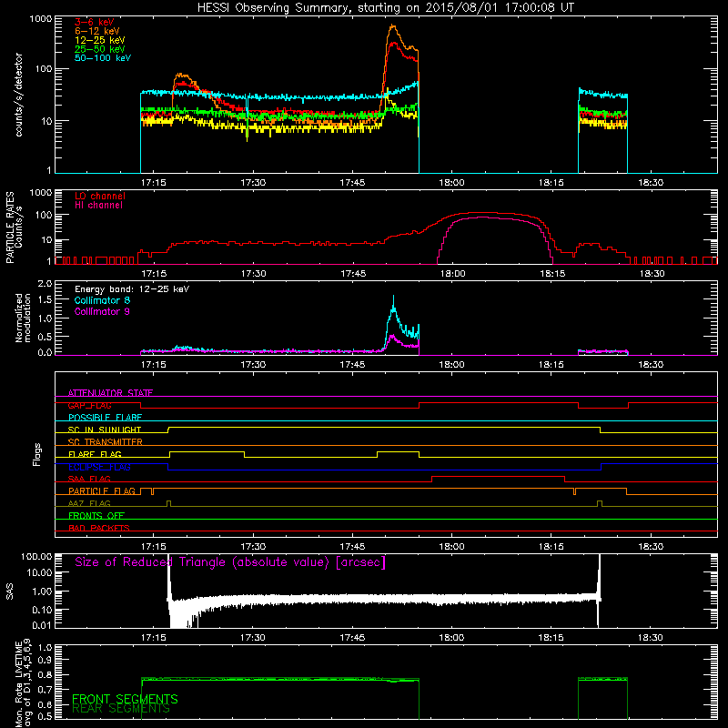This screenshot has height=728, width=728.
Task: Click the Normalized modulation axis label
Action: 23,318
